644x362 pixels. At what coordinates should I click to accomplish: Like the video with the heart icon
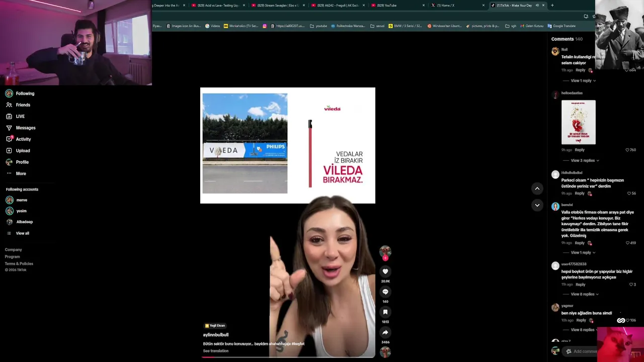tap(385, 271)
